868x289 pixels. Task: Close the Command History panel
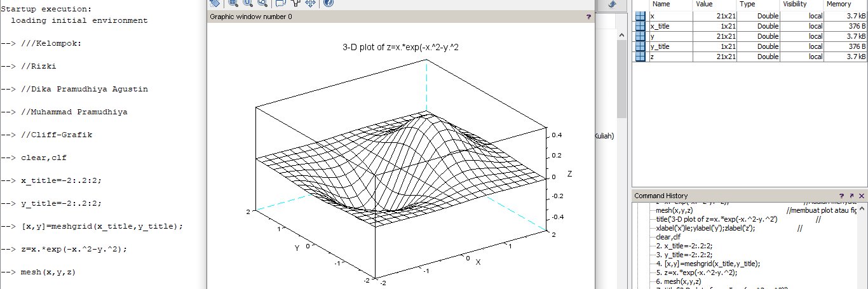(861, 196)
